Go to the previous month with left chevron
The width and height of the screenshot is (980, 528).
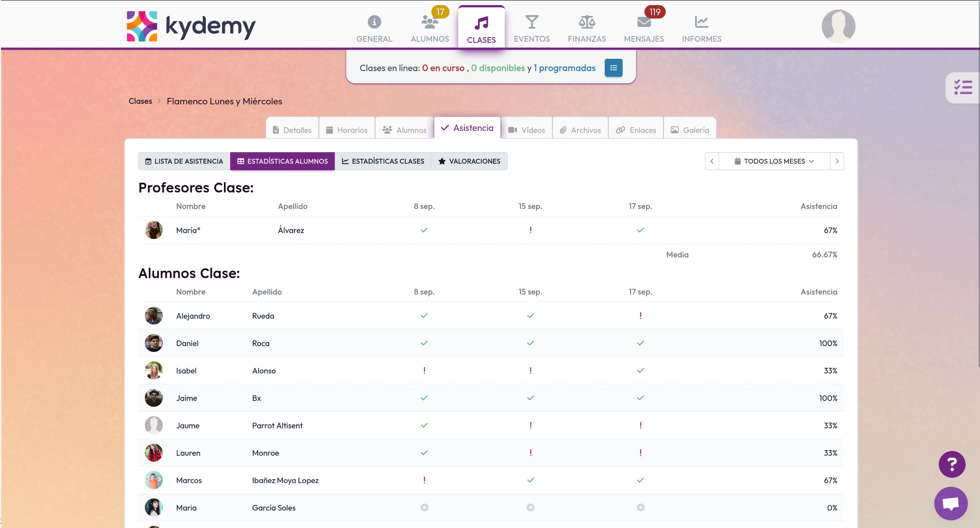[x=711, y=161]
